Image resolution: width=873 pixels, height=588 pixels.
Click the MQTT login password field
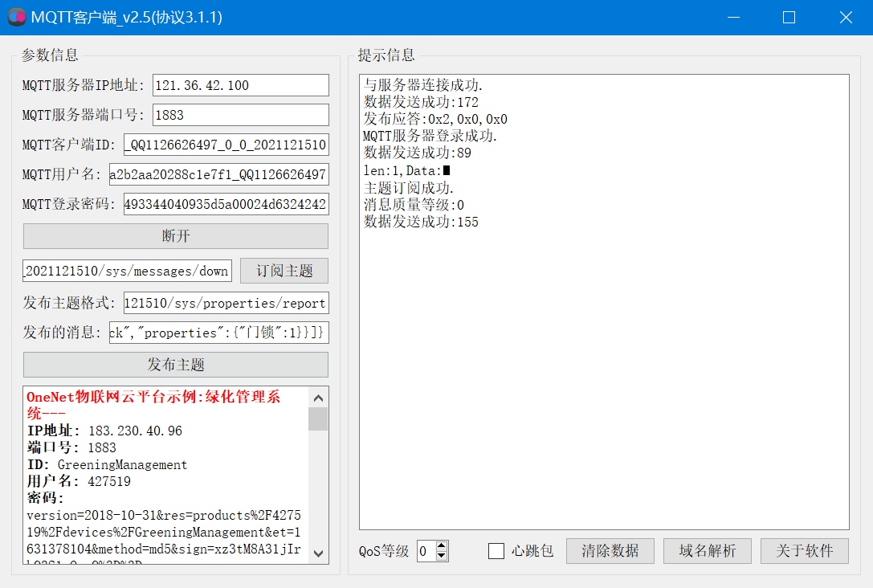[226, 204]
